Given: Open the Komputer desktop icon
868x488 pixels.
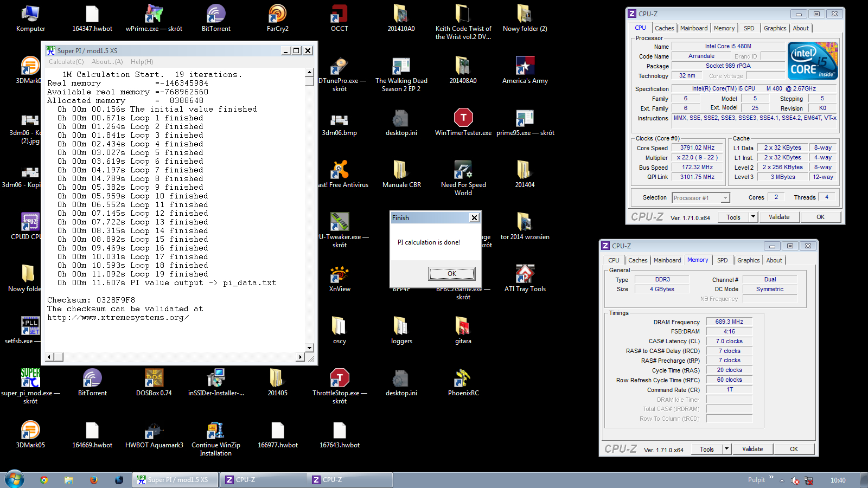Looking at the screenshot, I should (30, 14).
